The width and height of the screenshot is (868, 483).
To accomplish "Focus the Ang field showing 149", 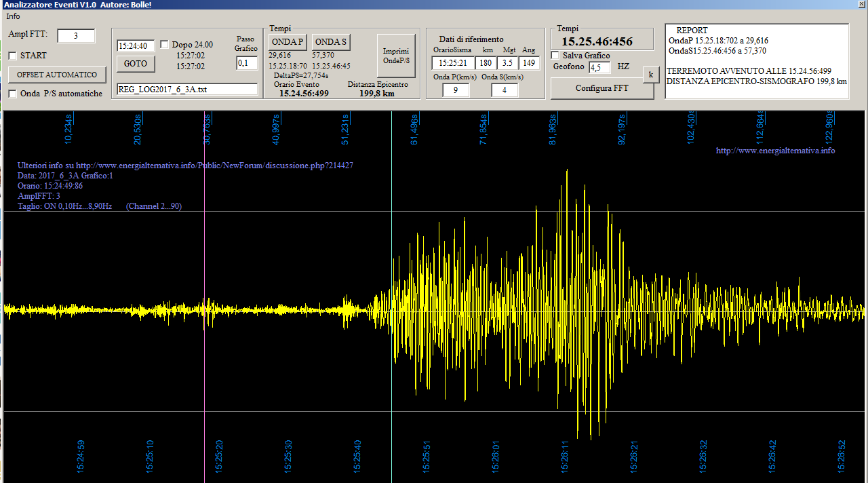I will pyautogui.click(x=530, y=63).
